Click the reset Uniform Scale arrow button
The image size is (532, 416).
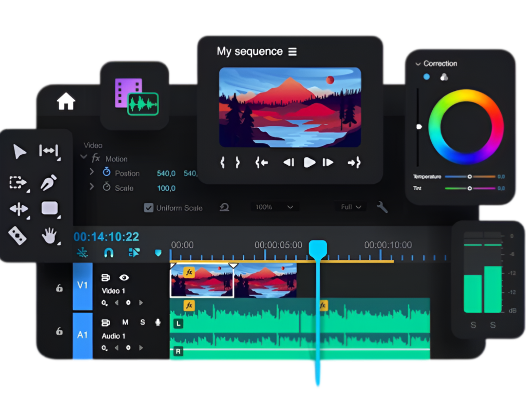[x=224, y=207]
